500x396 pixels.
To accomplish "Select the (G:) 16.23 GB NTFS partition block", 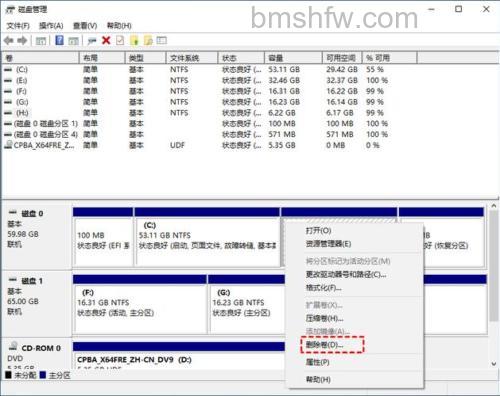I will [247, 304].
